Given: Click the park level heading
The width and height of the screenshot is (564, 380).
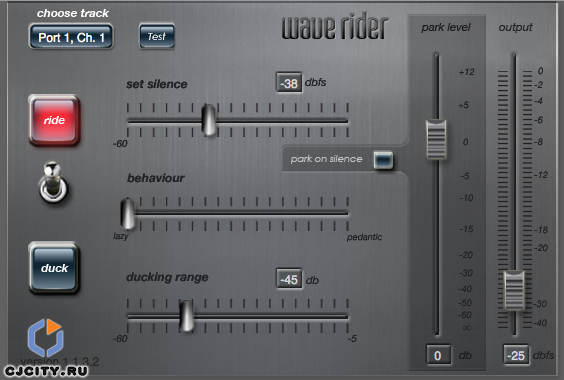Looking at the screenshot, I should [x=446, y=27].
